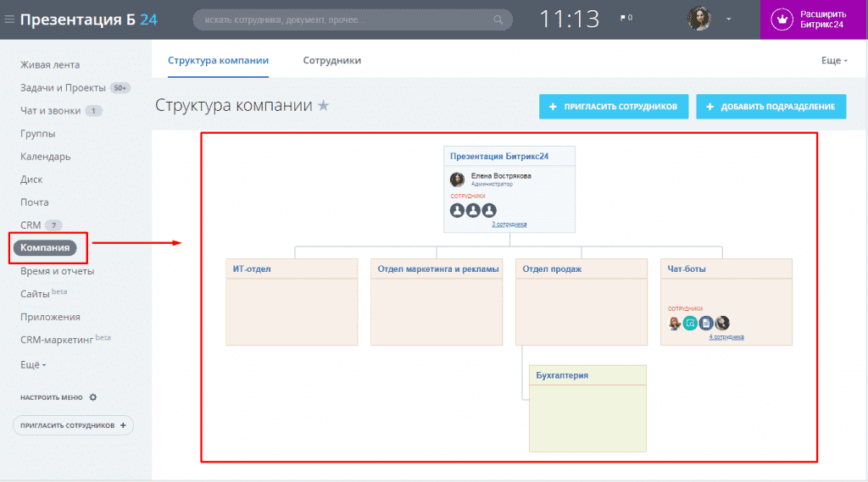Open CRM section in the sidebar
This screenshot has height=482, width=868.
[x=31, y=225]
